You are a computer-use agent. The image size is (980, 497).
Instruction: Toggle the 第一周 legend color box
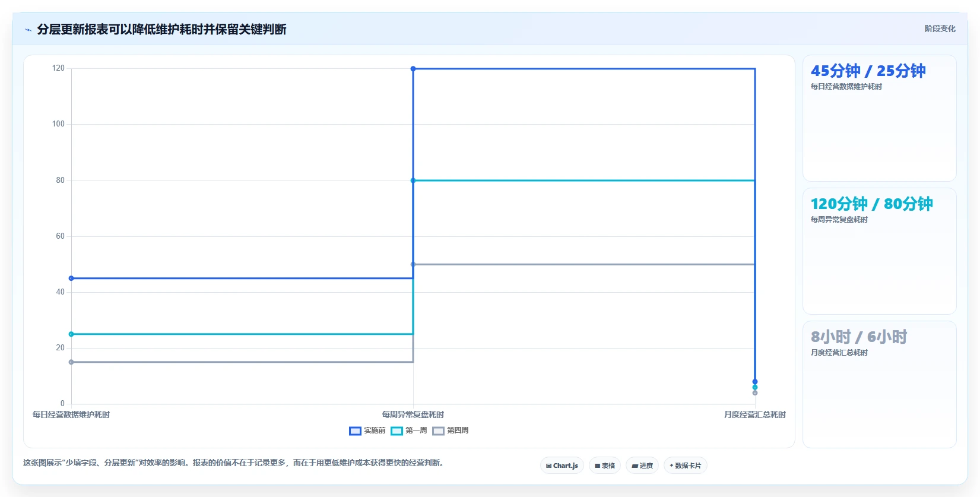coord(397,430)
